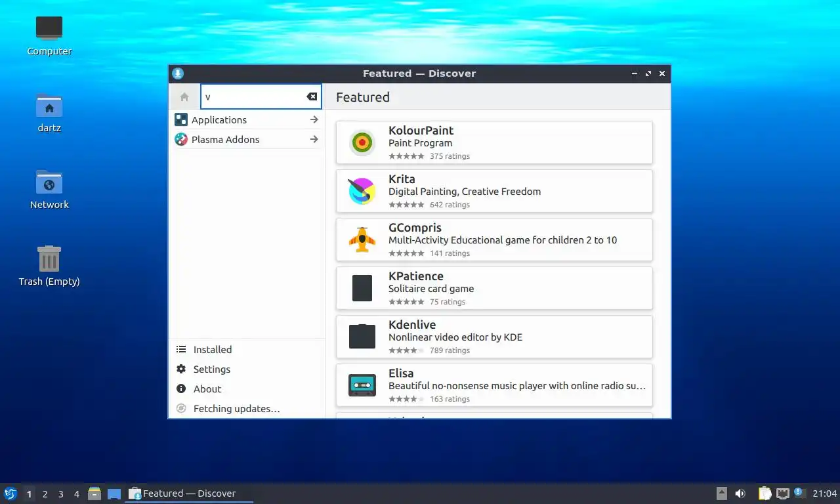Open the Network desktop icon
840x504 pixels.
49,189
